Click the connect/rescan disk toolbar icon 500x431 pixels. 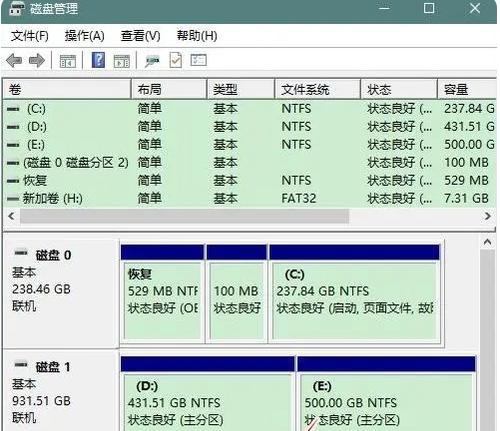[152, 61]
